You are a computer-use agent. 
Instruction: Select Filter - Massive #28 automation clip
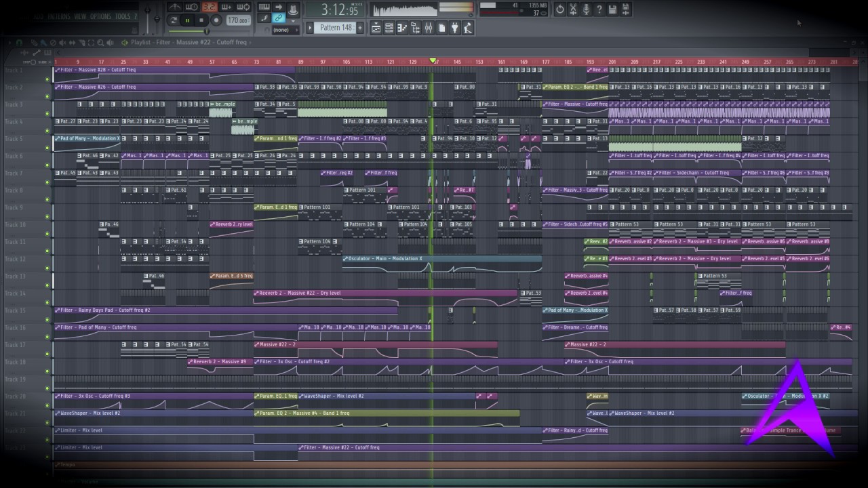[x=175, y=75]
